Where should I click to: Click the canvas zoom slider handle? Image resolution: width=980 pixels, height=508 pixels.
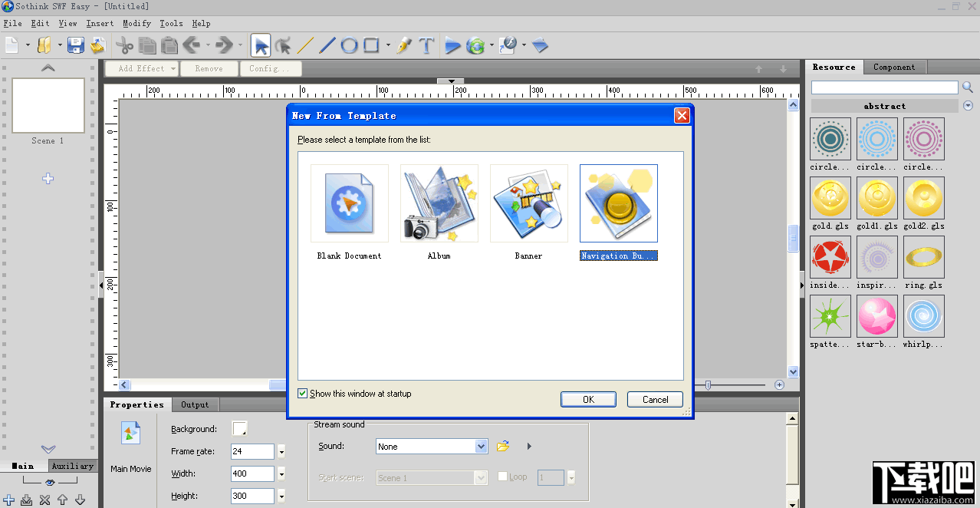click(x=708, y=384)
